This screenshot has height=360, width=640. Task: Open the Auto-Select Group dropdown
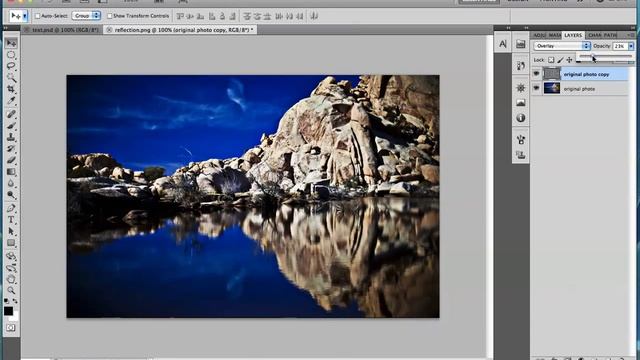(86, 16)
